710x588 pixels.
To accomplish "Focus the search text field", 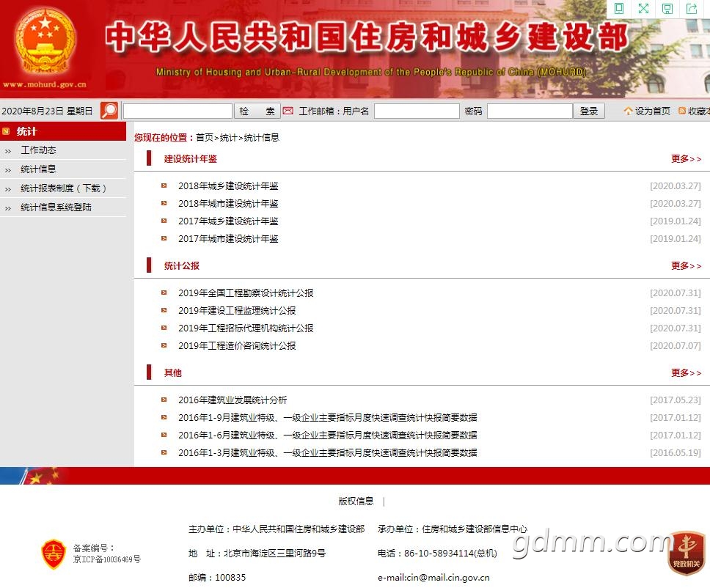I will click(177, 111).
